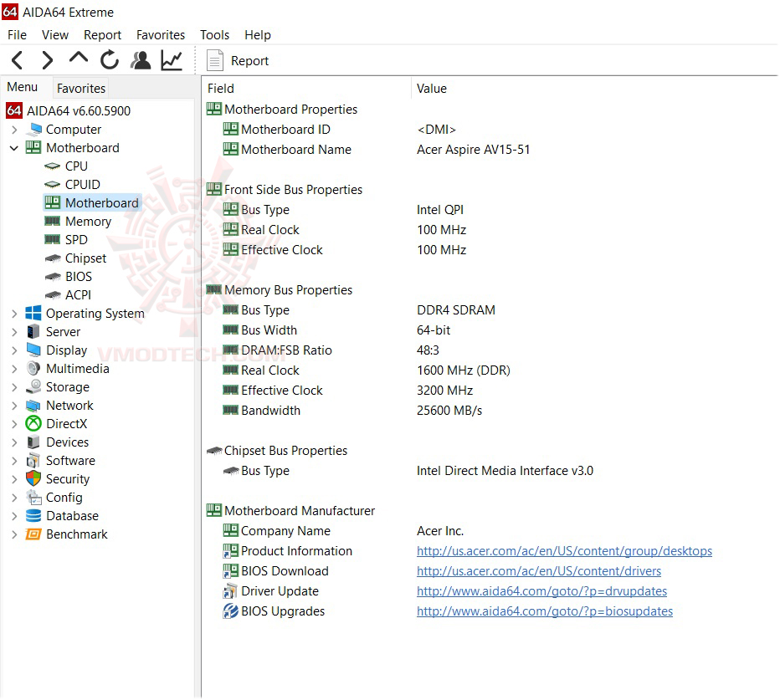Click the Computer monitor icon in tree
This screenshot has width=780, height=700.
point(33,130)
